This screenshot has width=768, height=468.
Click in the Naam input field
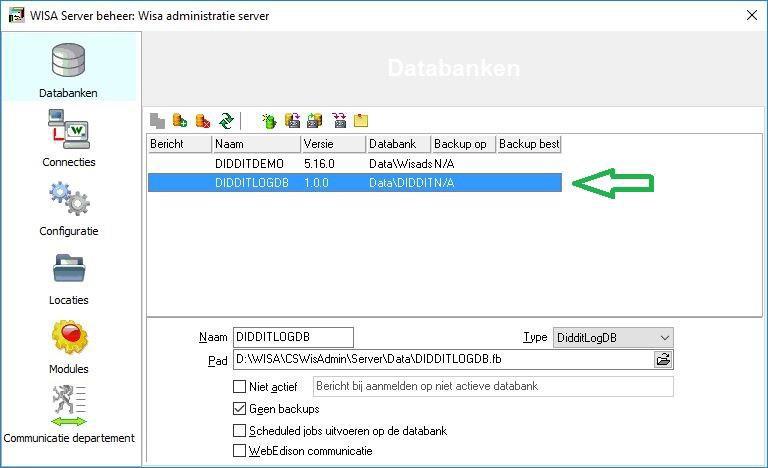(293, 337)
